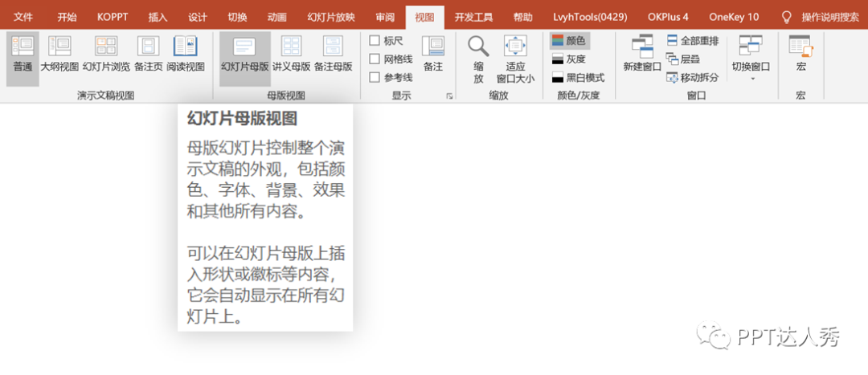868x375 pixels.
Task: Switch to the 开始 home tab
Action: pos(67,17)
